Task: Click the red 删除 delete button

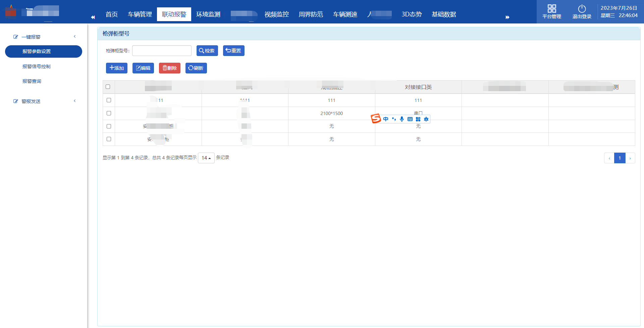Action: [x=170, y=68]
